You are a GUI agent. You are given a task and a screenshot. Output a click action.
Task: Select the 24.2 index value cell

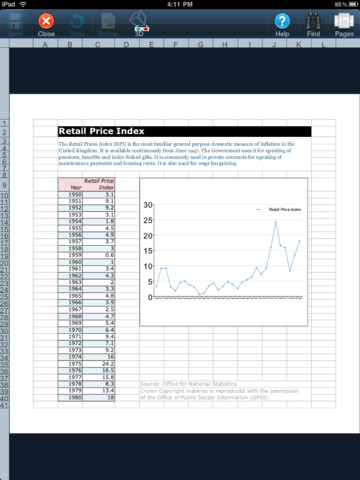coord(99,364)
